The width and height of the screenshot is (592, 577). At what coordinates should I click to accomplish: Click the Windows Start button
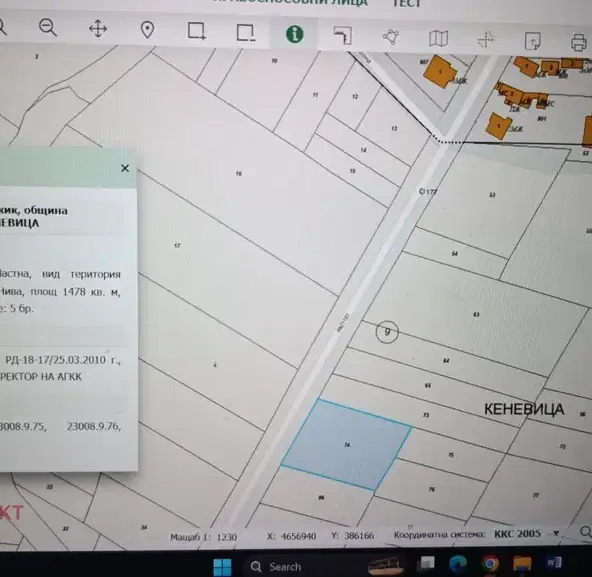(x=222, y=566)
